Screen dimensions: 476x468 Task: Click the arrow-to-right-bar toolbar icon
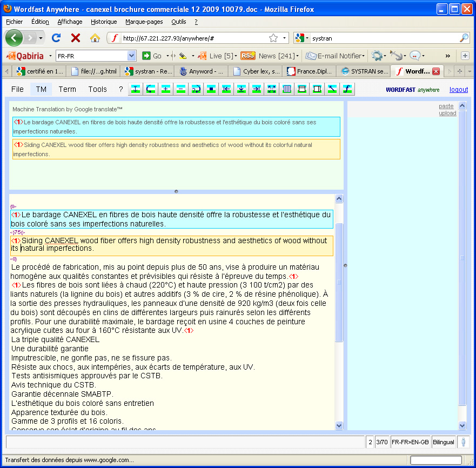point(257,89)
